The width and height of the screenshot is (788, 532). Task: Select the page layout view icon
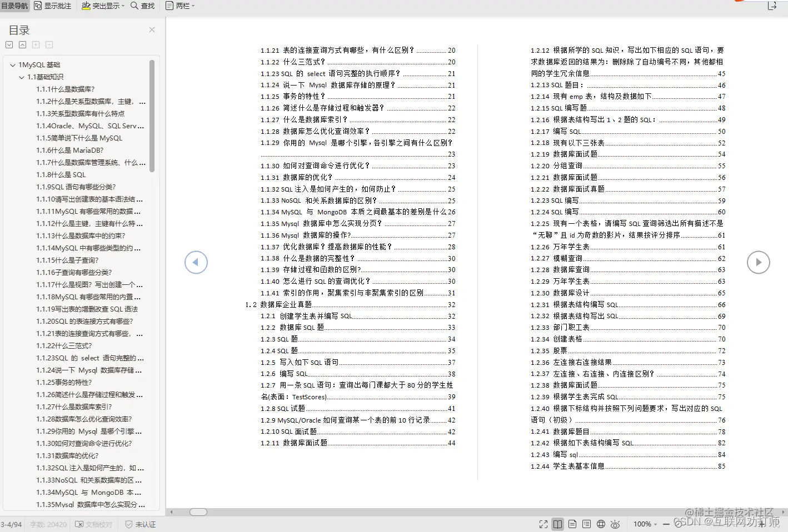[x=572, y=524]
